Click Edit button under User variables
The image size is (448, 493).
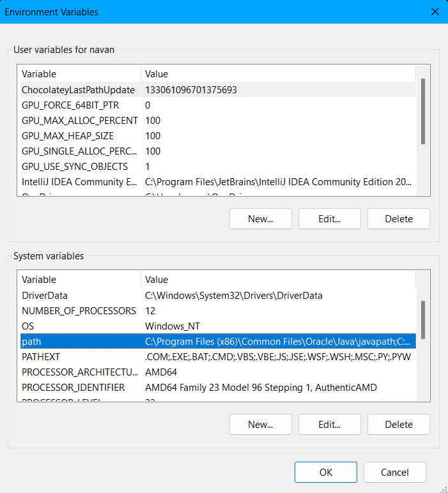[x=329, y=219]
